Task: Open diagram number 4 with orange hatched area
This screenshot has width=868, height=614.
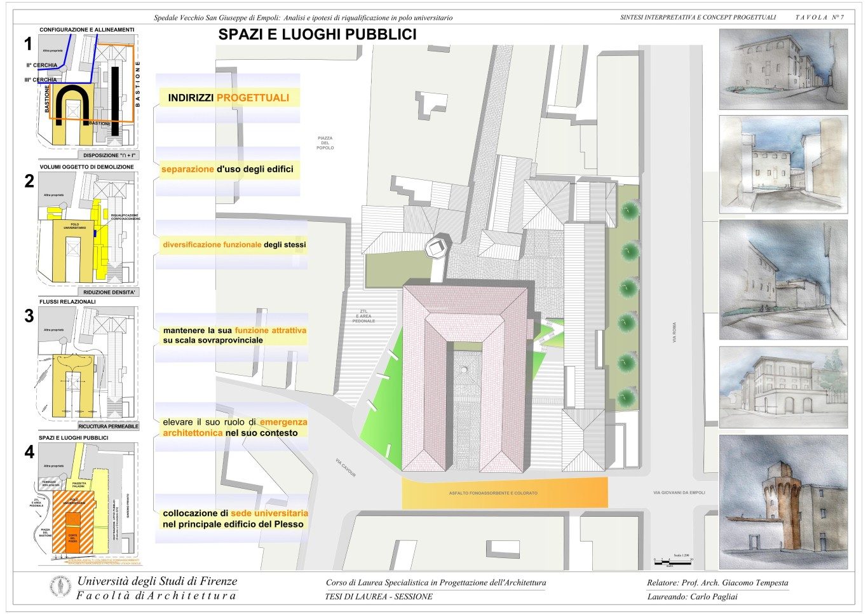Action: tap(88, 502)
